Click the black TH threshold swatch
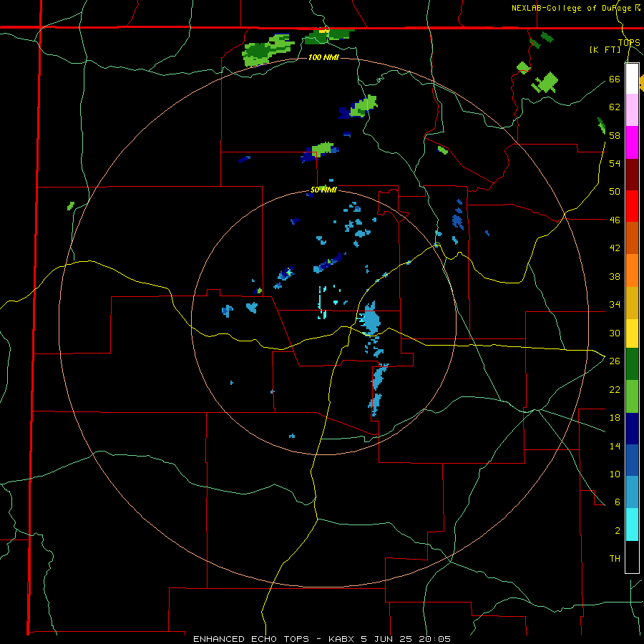This screenshot has height=644, width=644. click(x=632, y=557)
